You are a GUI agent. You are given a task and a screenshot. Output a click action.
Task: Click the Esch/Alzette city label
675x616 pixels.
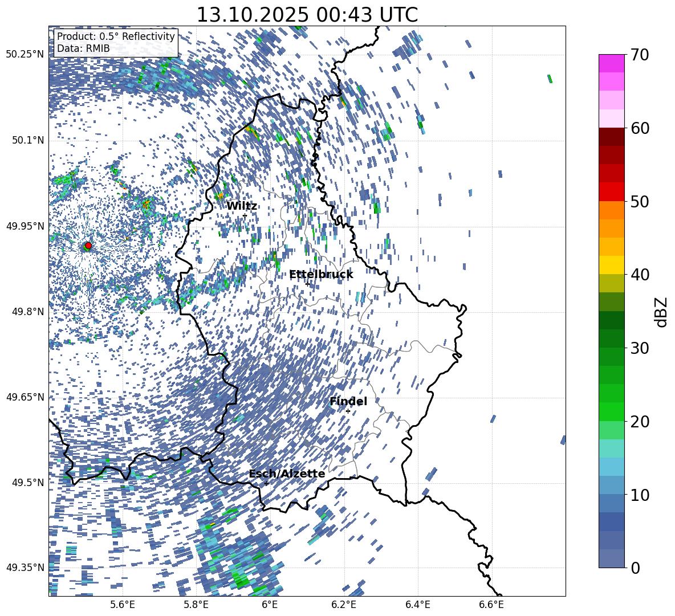coord(287,474)
